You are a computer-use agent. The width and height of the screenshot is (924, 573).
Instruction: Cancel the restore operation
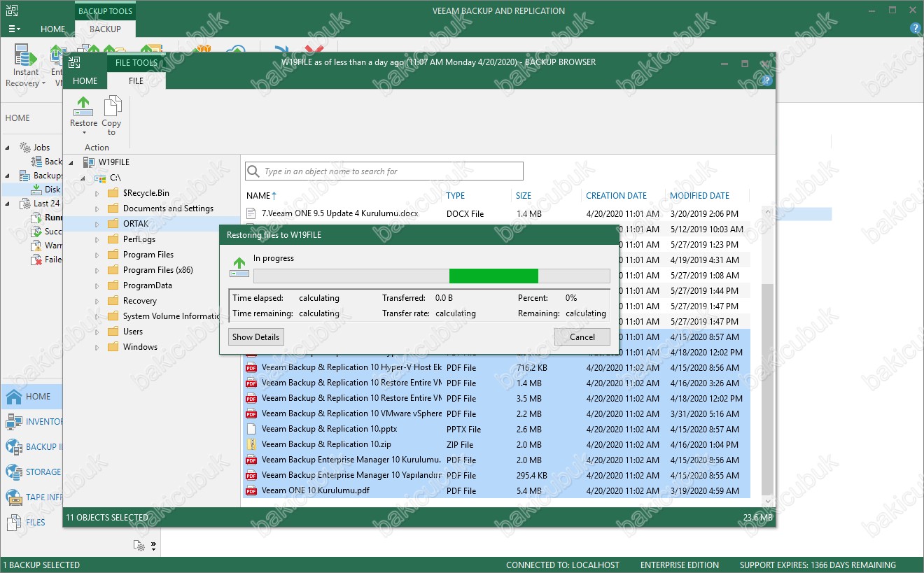(x=582, y=337)
